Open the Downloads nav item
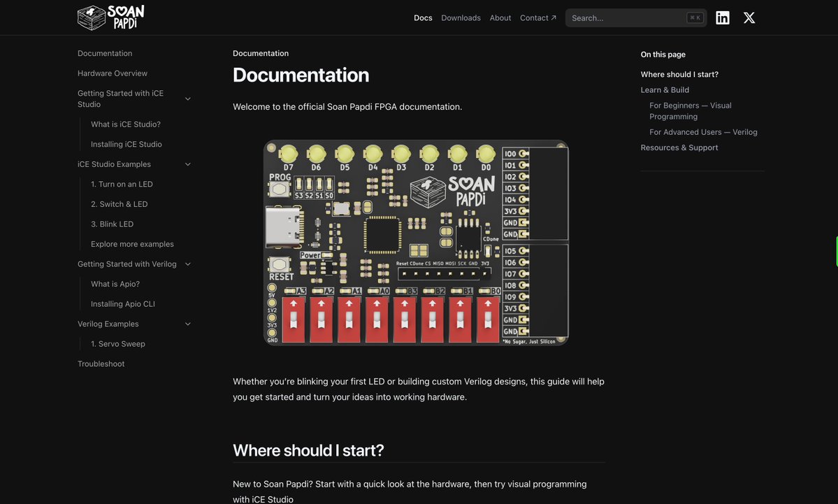 pos(461,17)
